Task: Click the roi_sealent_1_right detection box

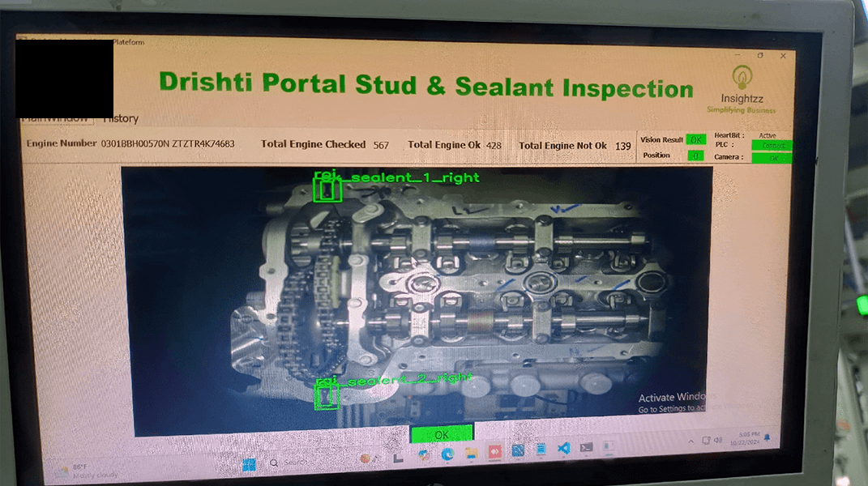Action: pos(327,190)
